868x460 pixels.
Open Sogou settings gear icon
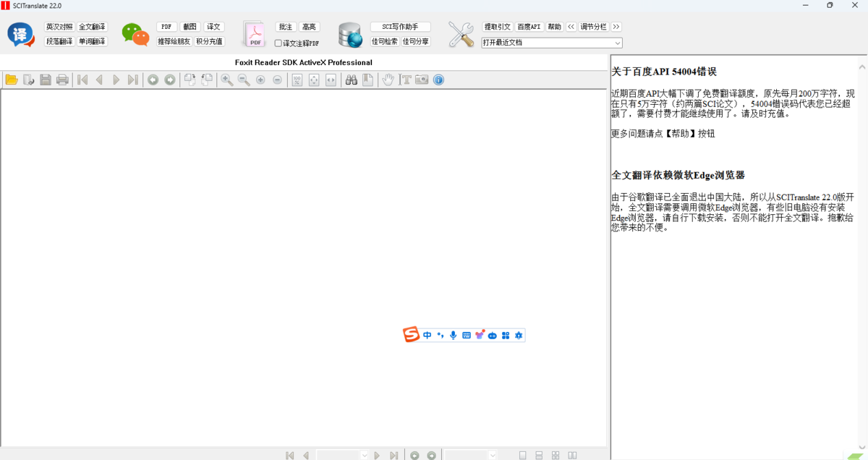pyautogui.click(x=518, y=336)
